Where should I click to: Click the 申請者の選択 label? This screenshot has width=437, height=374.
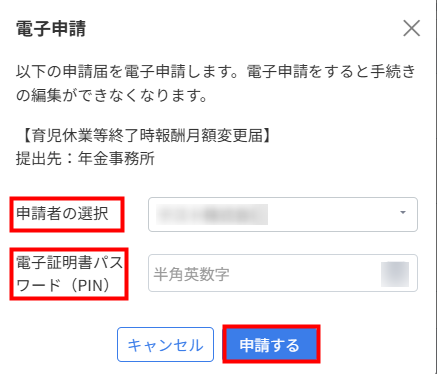62,213
